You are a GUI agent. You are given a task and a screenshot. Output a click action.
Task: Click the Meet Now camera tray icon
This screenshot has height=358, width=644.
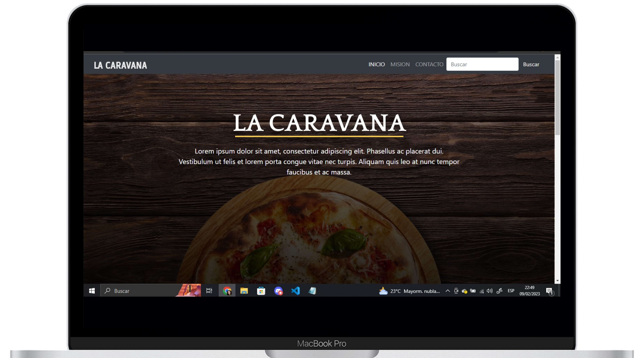456,291
